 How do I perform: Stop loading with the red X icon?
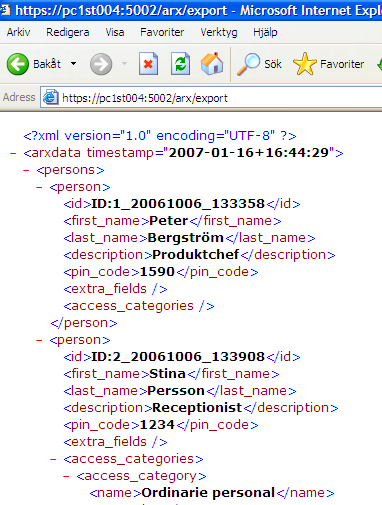coord(148,64)
